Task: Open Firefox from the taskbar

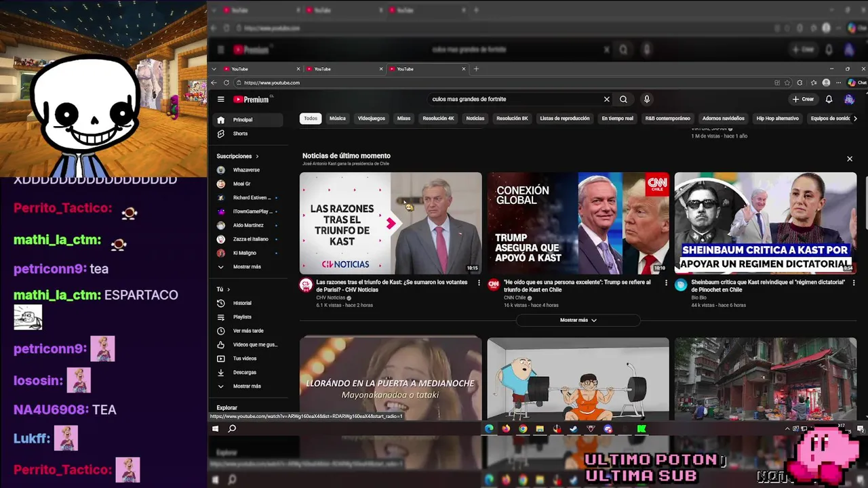Action: tap(506, 428)
